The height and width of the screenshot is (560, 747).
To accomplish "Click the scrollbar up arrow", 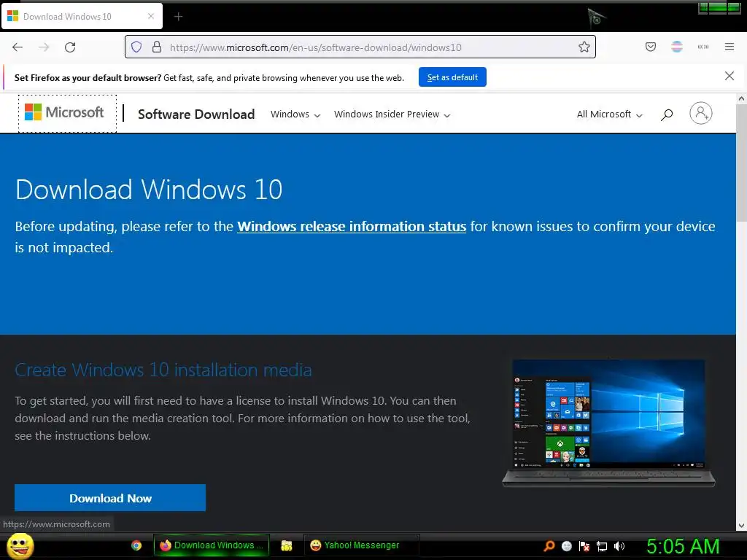I will [x=741, y=99].
